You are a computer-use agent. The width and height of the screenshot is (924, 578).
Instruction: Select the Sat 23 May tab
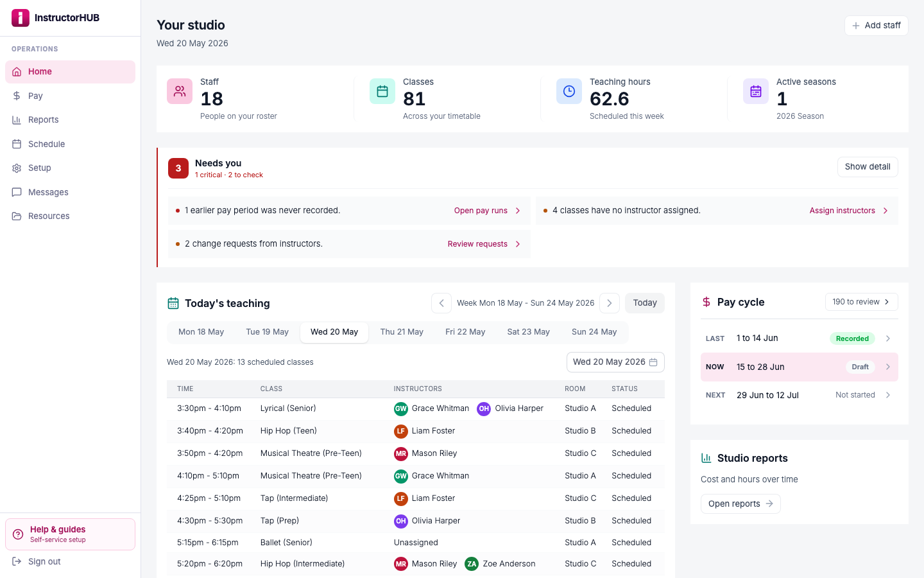528,332
